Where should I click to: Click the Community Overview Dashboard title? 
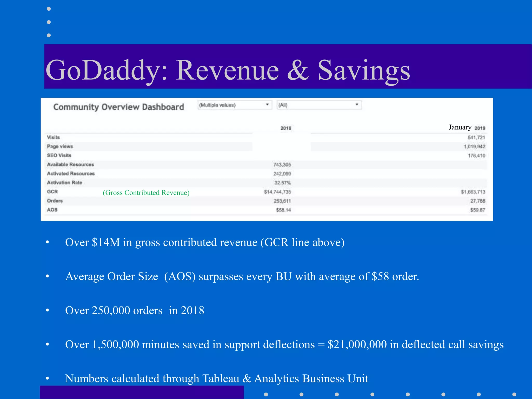pyautogui.click(x=119, y=107)
